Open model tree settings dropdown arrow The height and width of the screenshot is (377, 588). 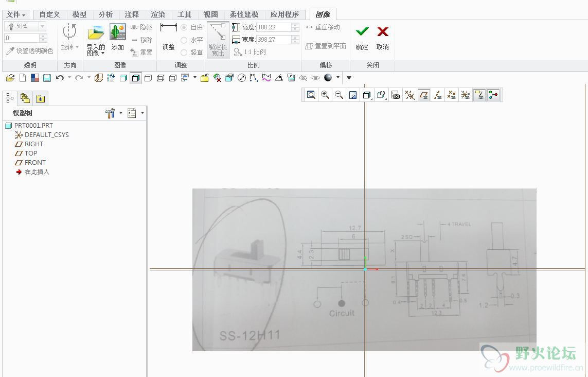[x=121, y=113]
